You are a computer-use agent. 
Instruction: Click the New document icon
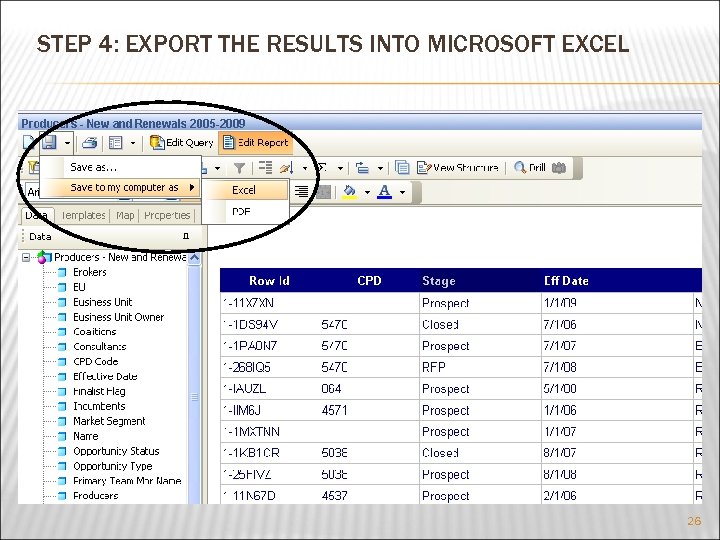coord(29,142)
